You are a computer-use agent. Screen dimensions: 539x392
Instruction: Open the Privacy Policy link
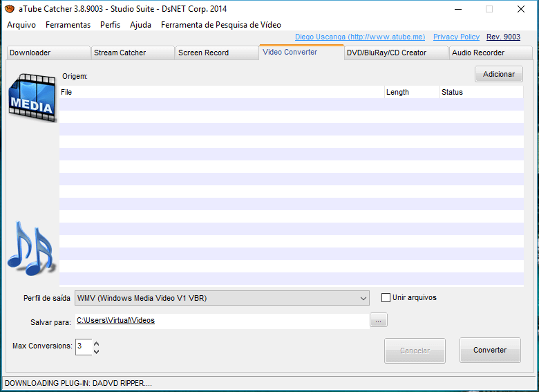[x=456, y=37]
